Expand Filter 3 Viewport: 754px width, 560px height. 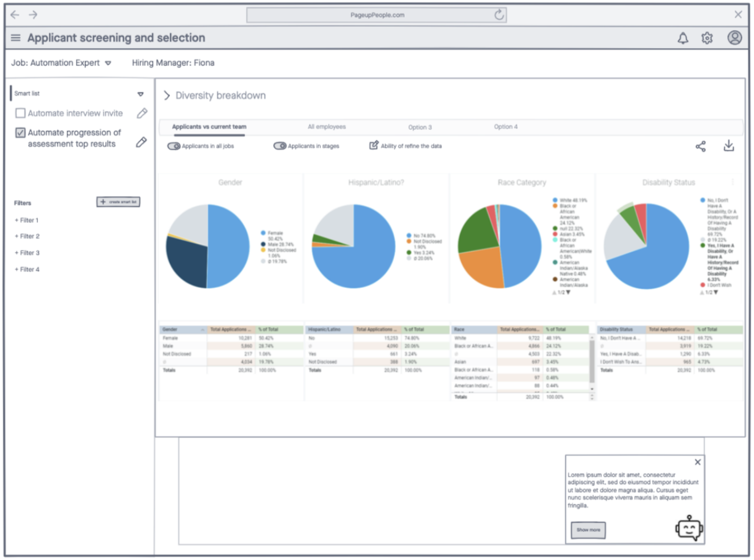click(x=27, y=253)
